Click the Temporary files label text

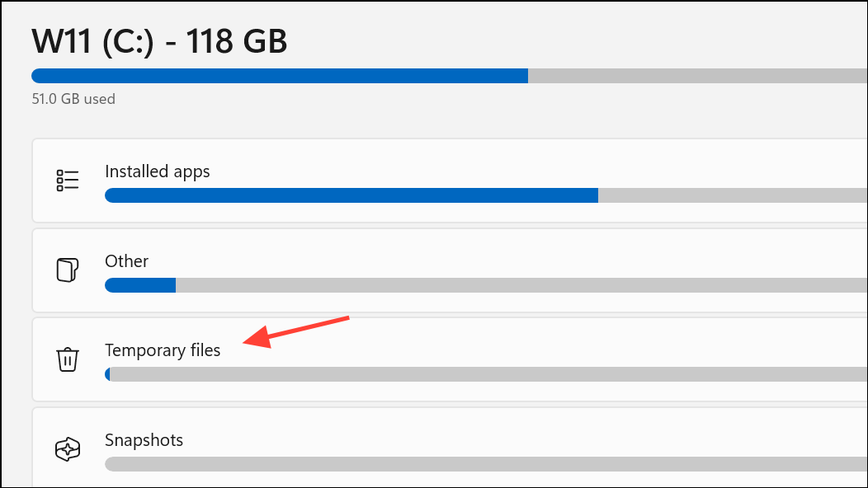click(163, 350)
